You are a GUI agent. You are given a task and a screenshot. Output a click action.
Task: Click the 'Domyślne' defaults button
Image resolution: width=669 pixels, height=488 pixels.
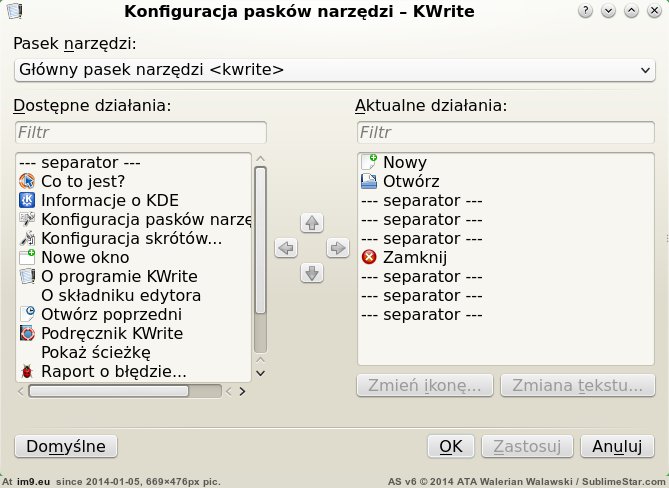pos(66,446)
